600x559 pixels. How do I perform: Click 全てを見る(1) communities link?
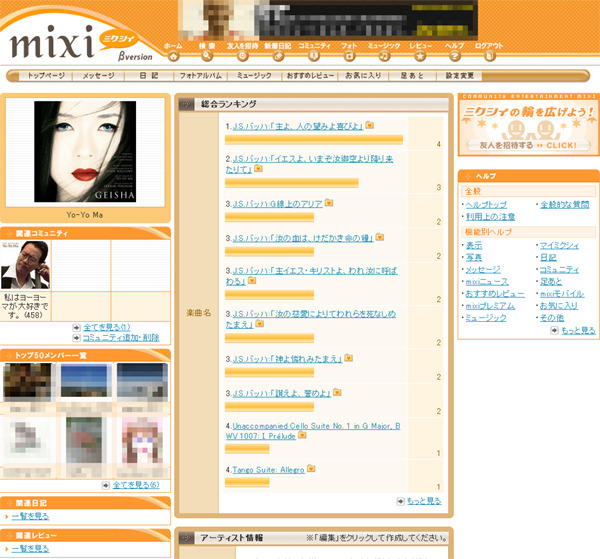(107, 328)
